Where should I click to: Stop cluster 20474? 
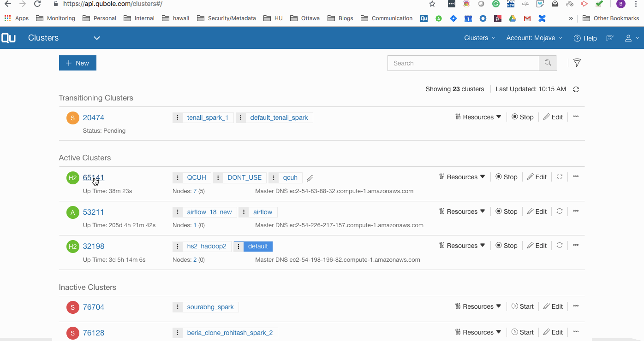coord(523,117)
